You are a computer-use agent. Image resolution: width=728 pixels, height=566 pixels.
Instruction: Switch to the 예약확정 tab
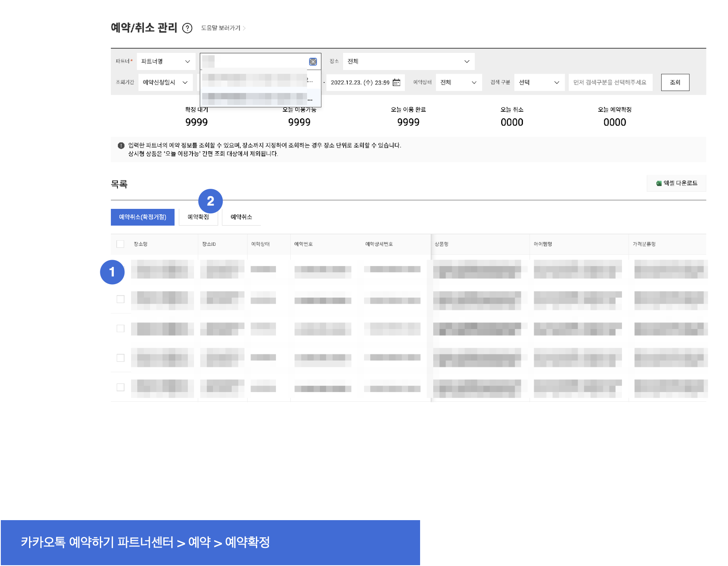tap(198, 217)
